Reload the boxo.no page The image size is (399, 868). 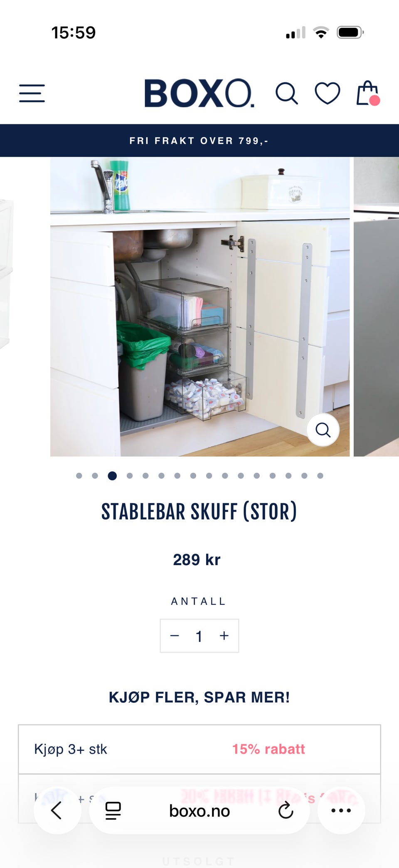pyautogui.click(x=286, y=811)
